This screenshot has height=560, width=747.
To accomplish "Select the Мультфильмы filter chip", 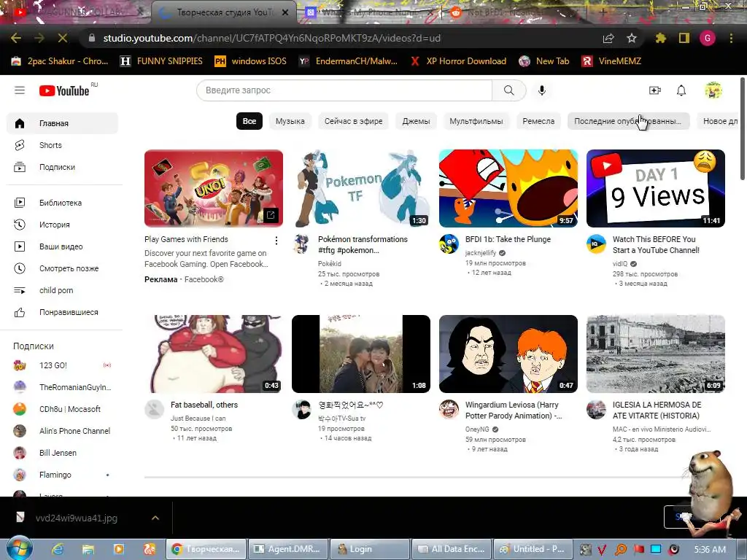I will pyautogui.click(x=476, y=121).
